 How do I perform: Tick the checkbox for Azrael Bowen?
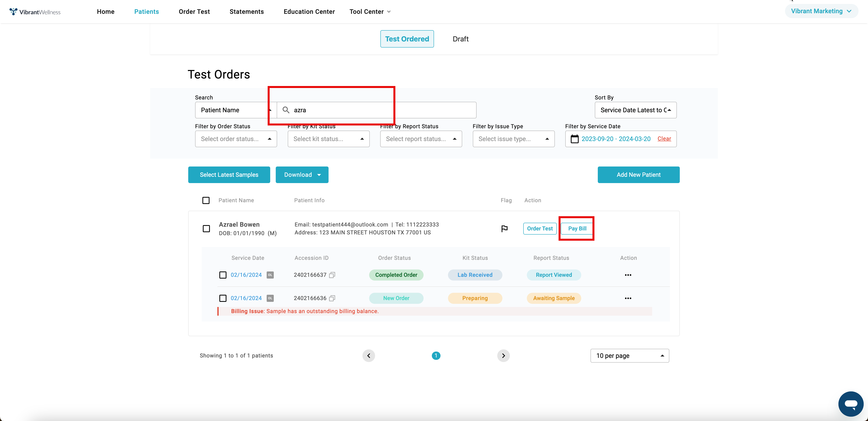[206, 229]
